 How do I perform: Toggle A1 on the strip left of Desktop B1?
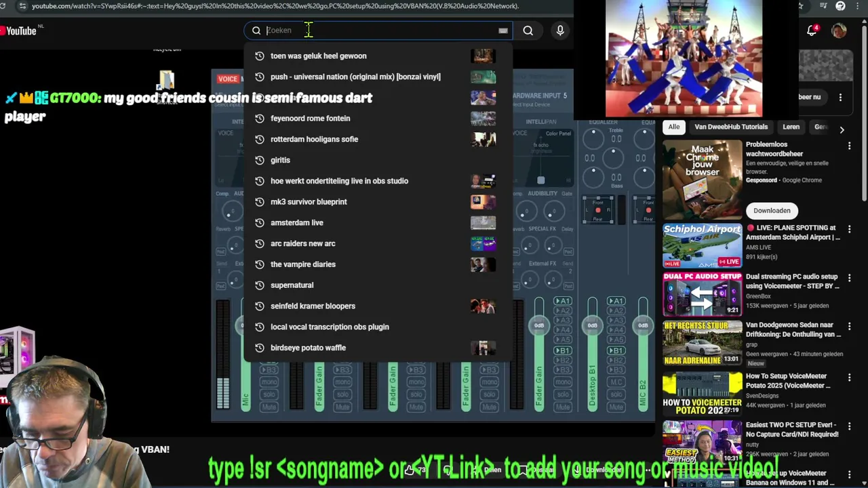562,301
